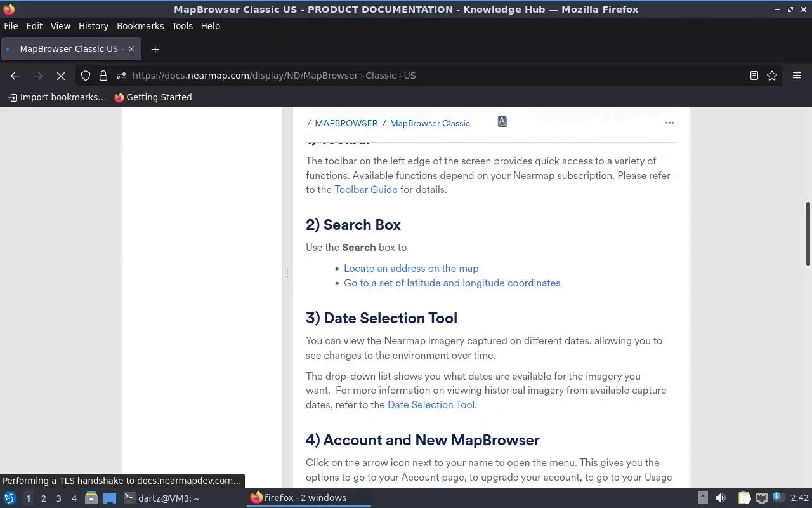812x508 pixels.
Task: Select the MapBrowser Classic US tab
Action: (70, 49)
